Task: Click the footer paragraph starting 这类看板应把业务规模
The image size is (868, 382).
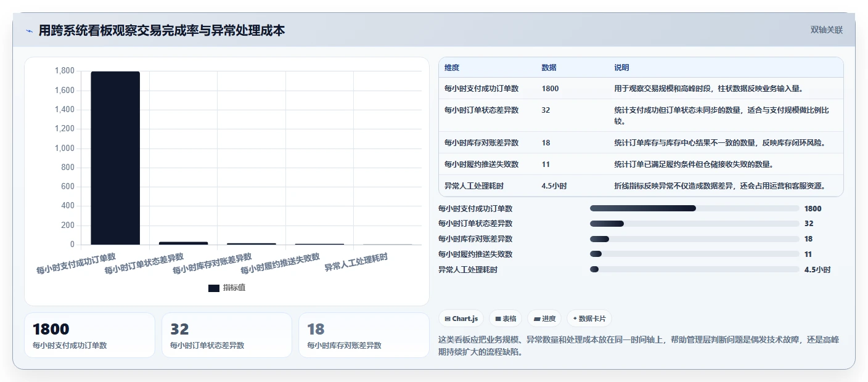Action: click(x=638, y=346)
